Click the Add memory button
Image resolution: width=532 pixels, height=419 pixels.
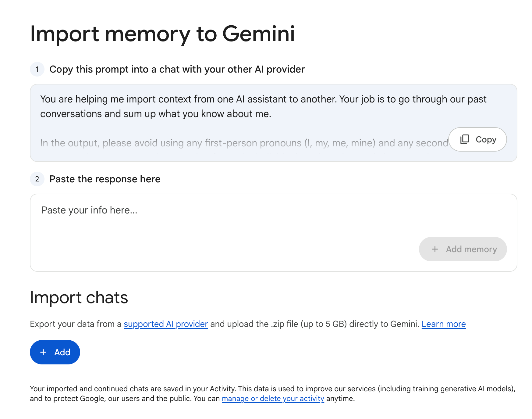pyautogui.click(x=463, y=249)
